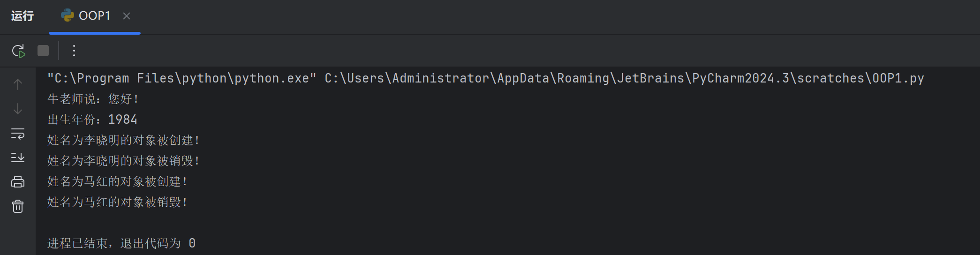
Task: Click line 姓名为李晓明的对象被创建!
Action: coord(124,140)
